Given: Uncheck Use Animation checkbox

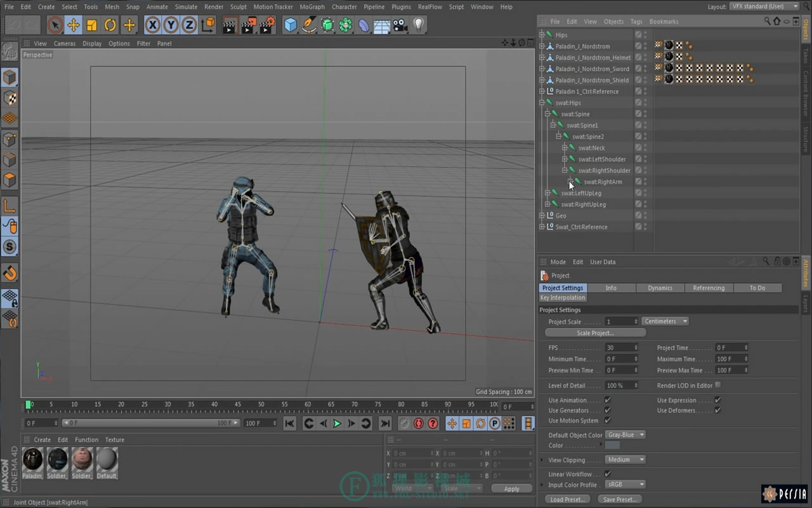Looking at the screenshot, I should pos(608,400).
